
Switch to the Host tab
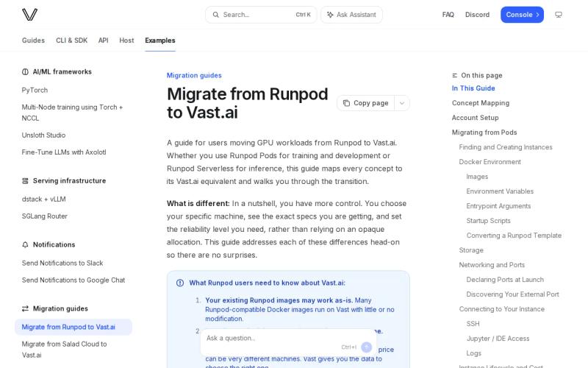(126, 40)
